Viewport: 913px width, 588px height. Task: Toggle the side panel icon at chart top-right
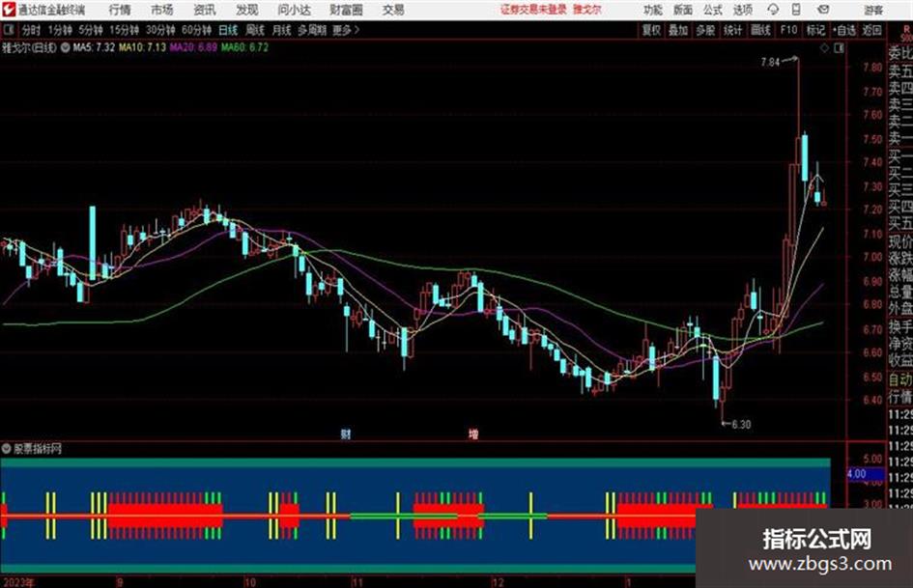coord(839,48)
